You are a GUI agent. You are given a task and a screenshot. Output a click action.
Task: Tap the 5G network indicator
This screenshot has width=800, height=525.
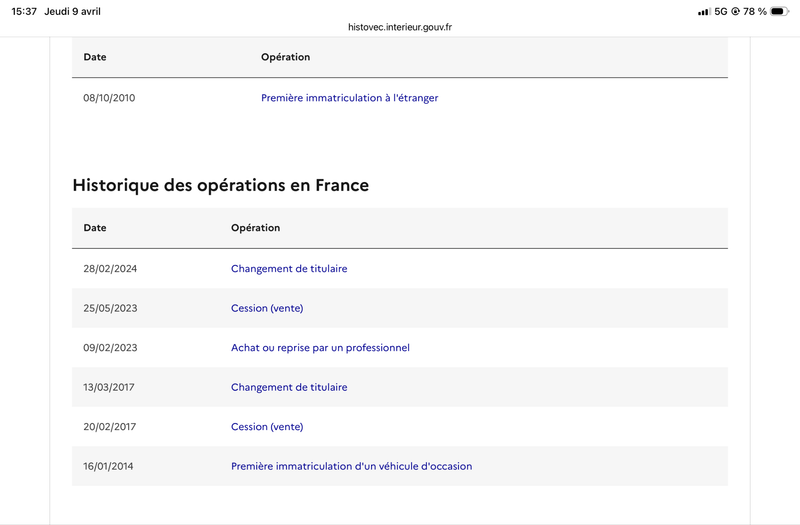coord(720,11)
